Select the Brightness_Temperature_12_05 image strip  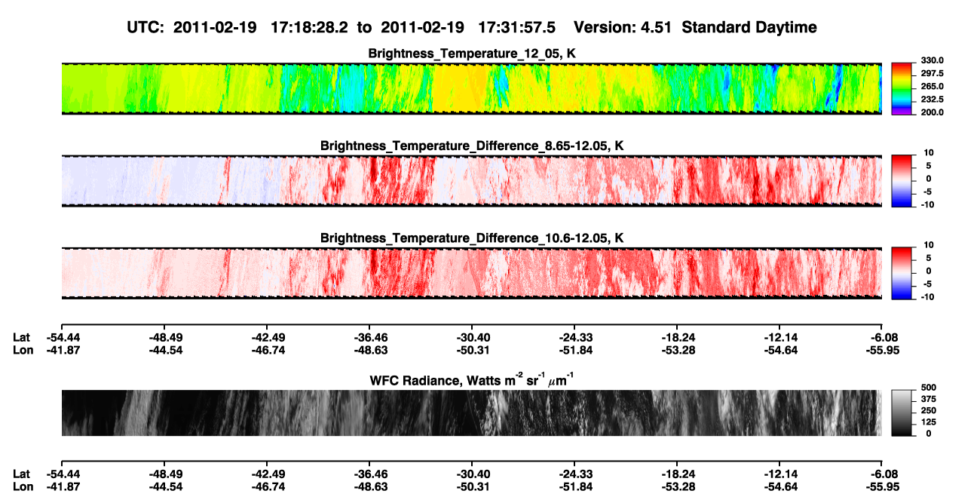(x=471, y=88)
